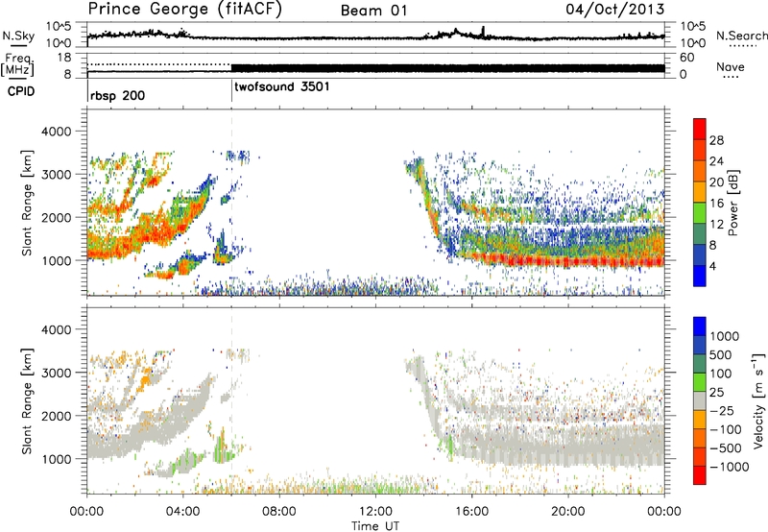Click the '20:00' time tick label

[567, 512]
